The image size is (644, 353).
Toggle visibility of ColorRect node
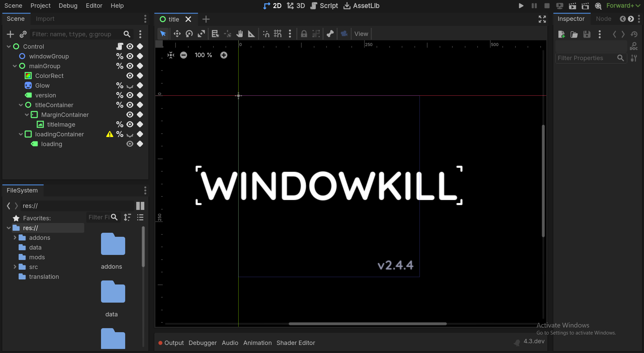click(130, 76)
